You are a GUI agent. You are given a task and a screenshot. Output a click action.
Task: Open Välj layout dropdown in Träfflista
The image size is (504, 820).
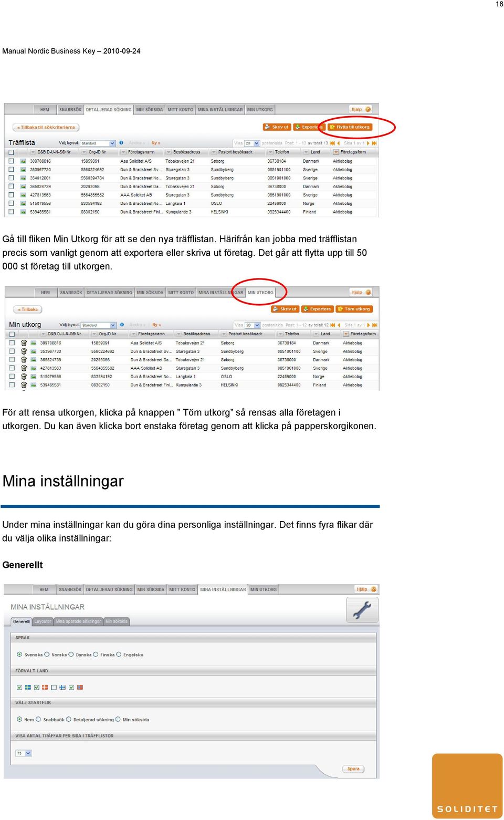pyautogui.click(x=98, y=143)
